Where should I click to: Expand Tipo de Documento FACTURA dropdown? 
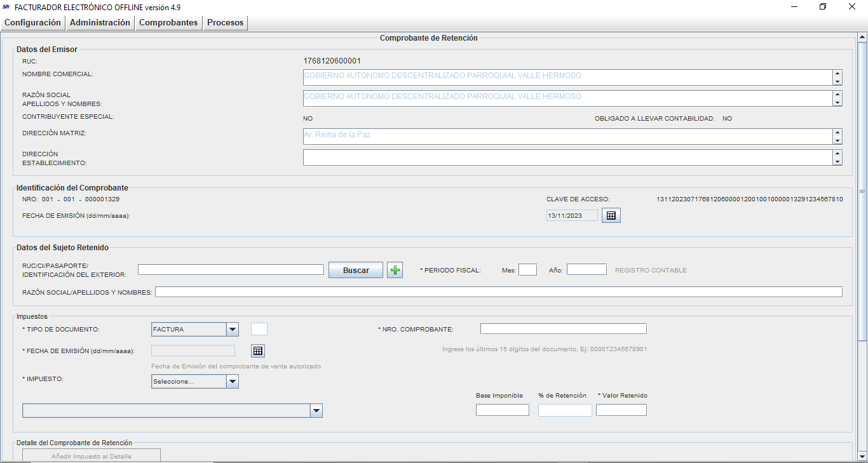click(233, 329)
